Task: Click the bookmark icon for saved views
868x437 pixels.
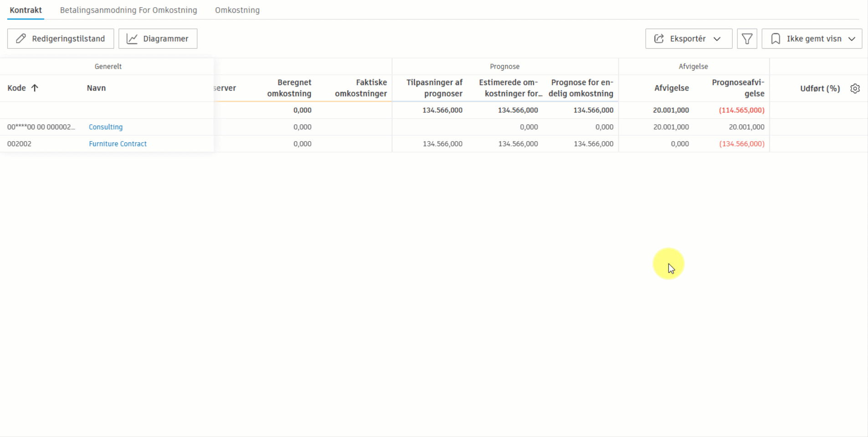Action: (776, 39)
